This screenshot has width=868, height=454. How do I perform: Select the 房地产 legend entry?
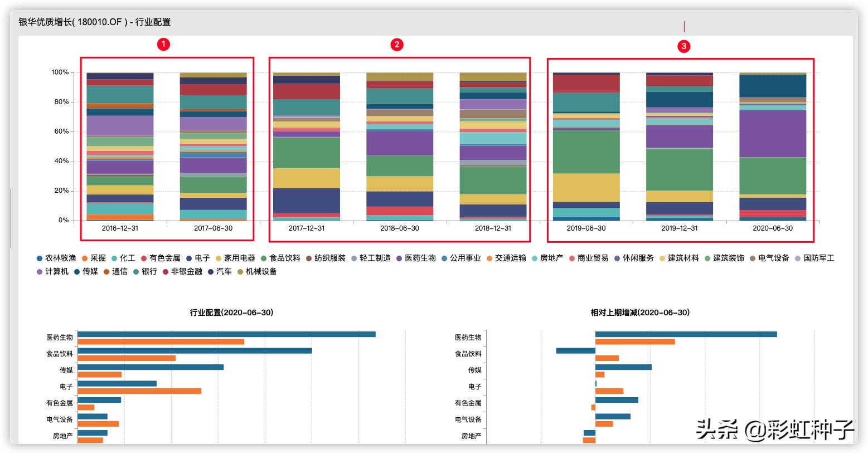click(547, 258)
